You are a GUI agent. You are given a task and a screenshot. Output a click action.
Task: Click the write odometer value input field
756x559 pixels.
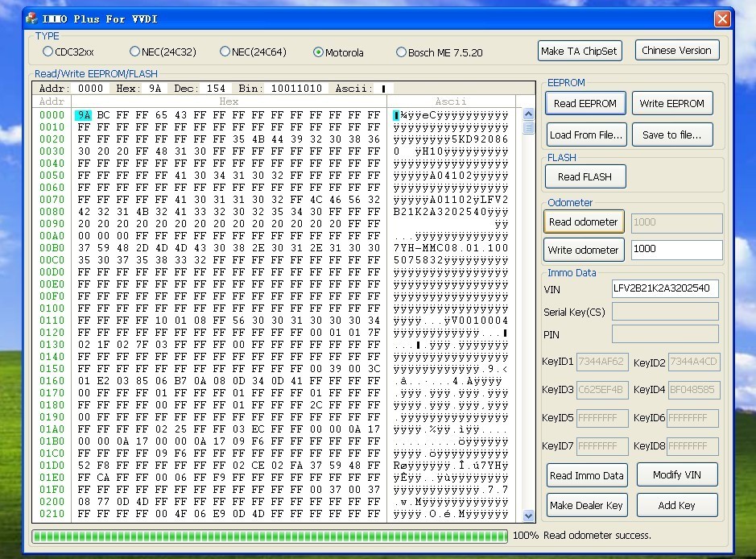click(676, 250)
